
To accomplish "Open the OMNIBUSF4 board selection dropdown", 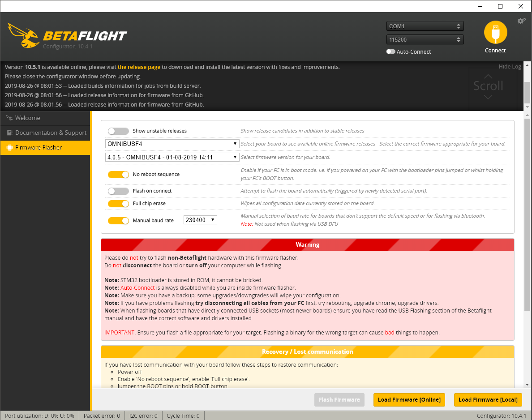I will point(172,144).
